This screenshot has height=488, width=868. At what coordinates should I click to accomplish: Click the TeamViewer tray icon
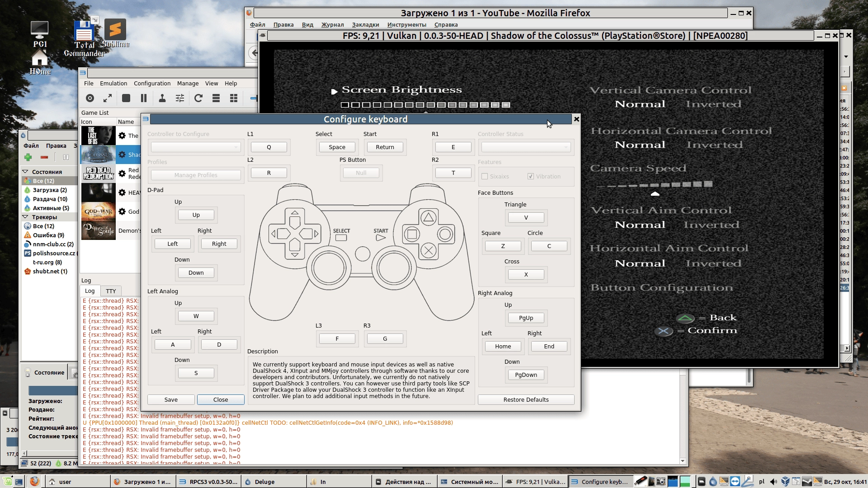[735, 482]
